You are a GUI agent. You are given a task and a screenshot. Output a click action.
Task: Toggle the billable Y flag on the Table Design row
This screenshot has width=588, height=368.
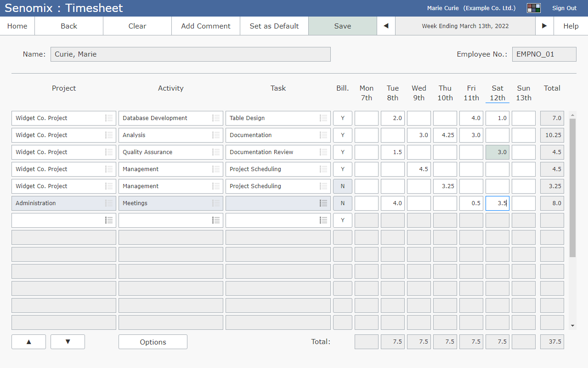(342, 118)
